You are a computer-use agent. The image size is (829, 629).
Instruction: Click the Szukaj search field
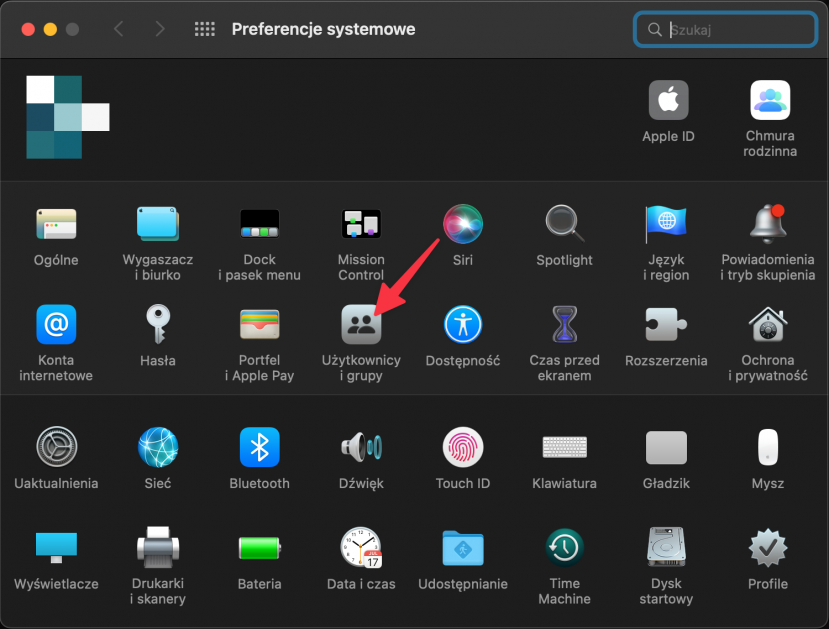coord(735,30)
